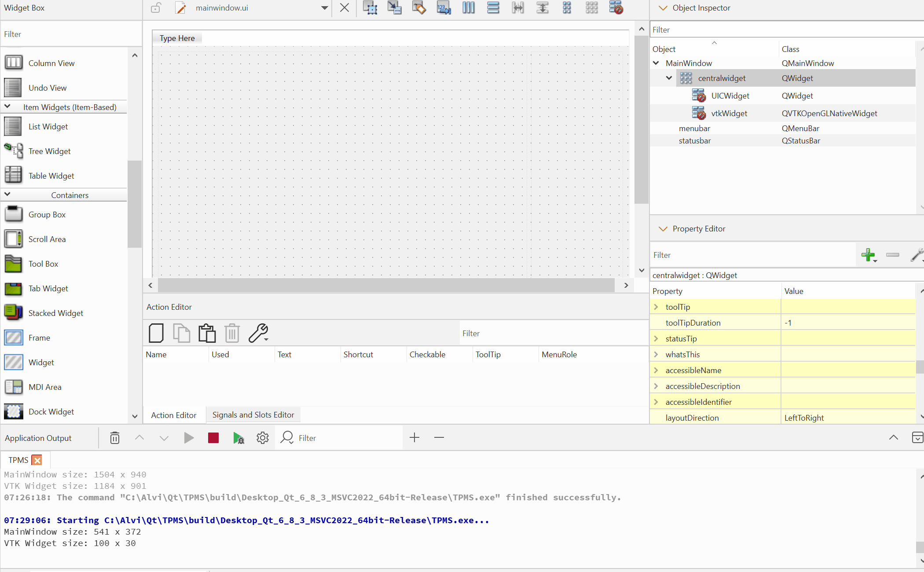This screenshot has width=924, height=572.
Task: Click Lay Out Horizontally toolbar icon
Action: (469, 8)
